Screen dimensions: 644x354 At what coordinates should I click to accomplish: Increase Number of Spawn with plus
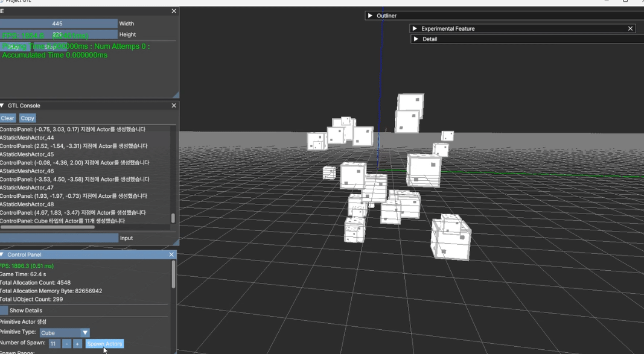(77, 344)
